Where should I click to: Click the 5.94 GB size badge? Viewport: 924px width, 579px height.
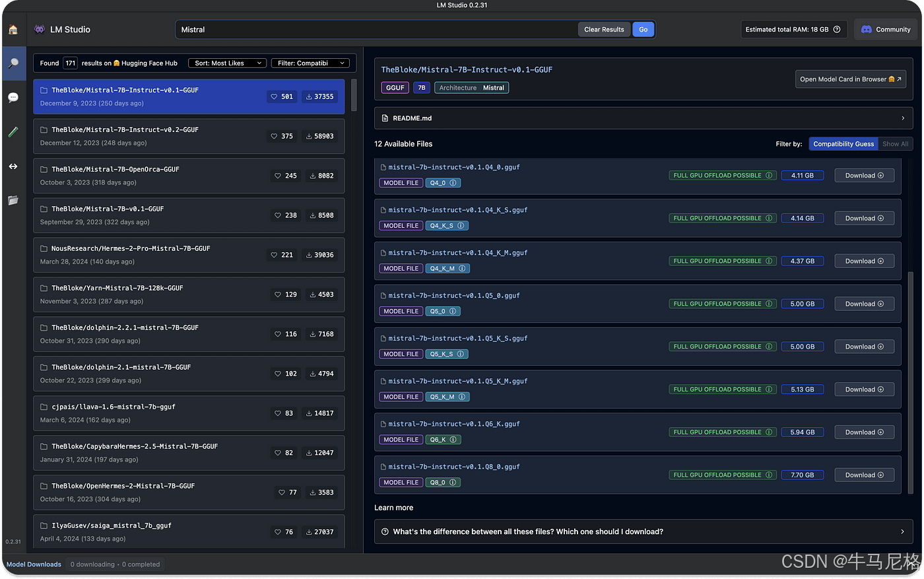[x=803, y=432]
